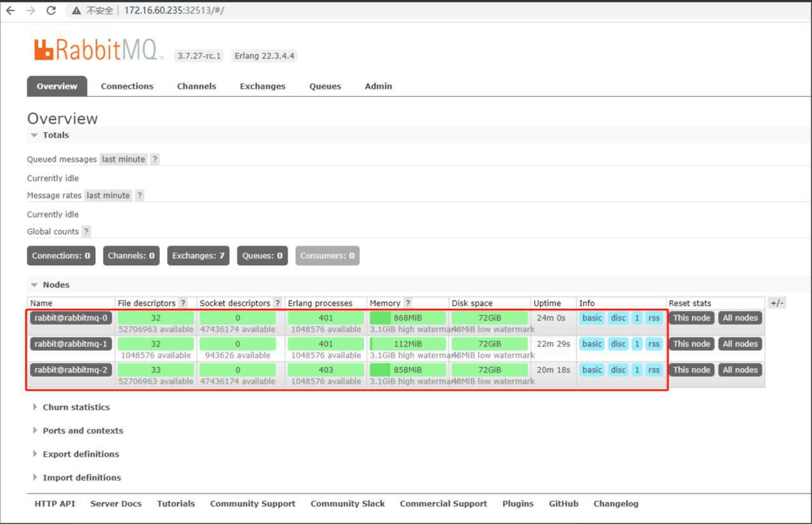The width and height of the screenshot is (812, 524).
Task: Open the Exchanges tab
Action: tap(263, 86)
